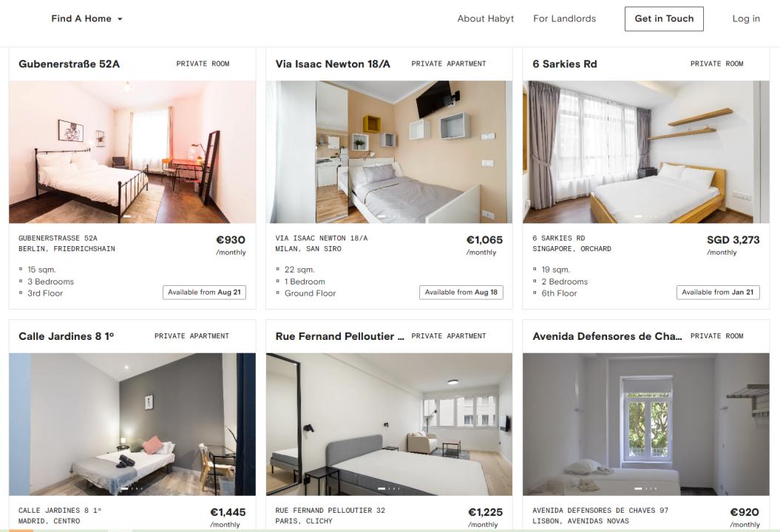Click Available from Aug 21 badge
The height and width of the screenshot is (532, 780).
(x=205, y=293)
